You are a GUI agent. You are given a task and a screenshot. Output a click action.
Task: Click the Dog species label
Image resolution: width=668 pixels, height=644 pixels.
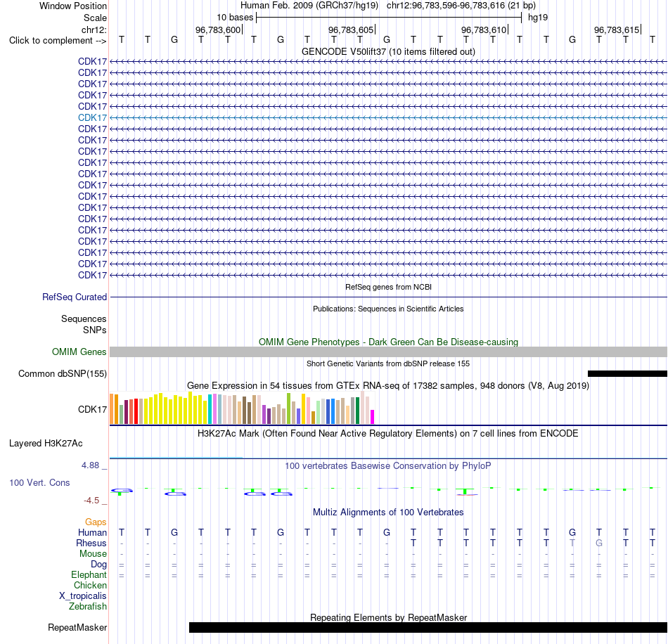click(98, 565)
